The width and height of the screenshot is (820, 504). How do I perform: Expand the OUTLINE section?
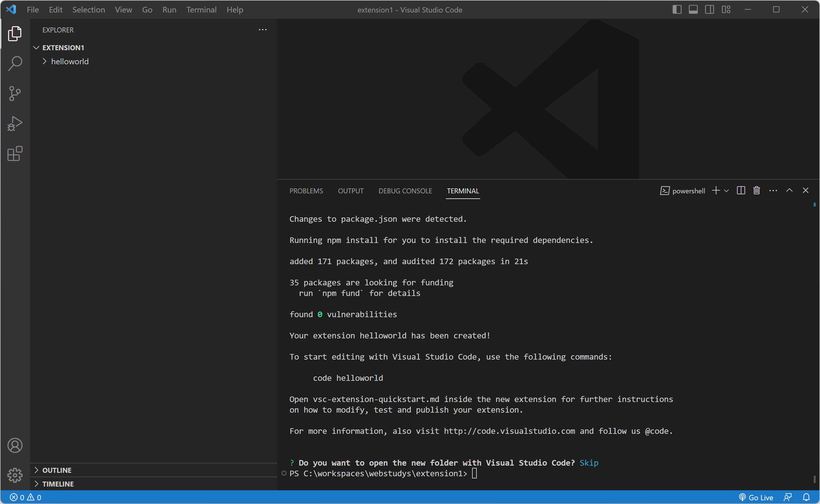click(x=57, y=470)
